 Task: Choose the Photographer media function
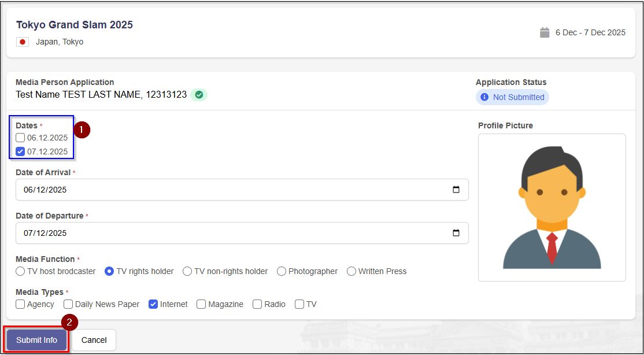[282, 271]
